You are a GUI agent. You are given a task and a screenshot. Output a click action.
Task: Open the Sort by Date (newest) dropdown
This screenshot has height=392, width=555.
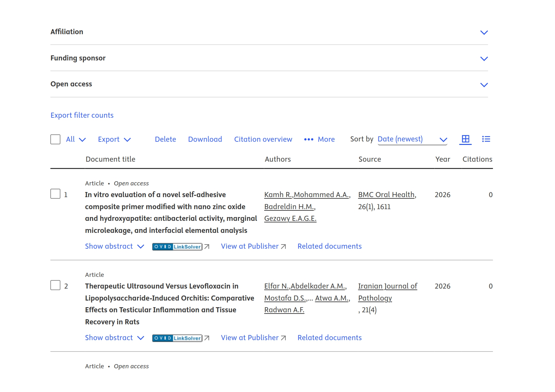412,140
